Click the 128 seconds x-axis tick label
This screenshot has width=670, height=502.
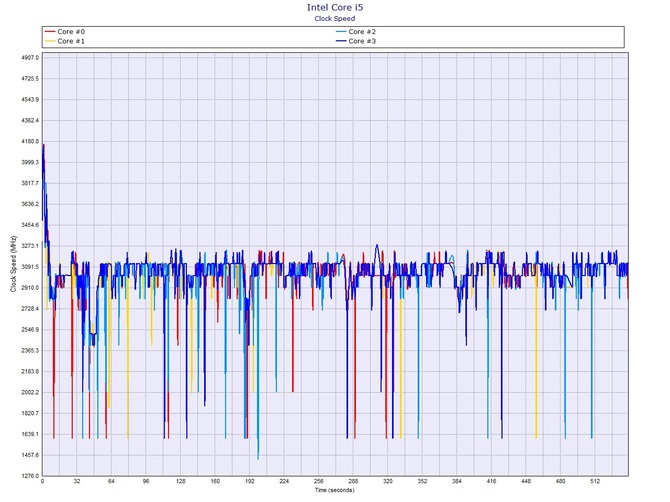181,481
